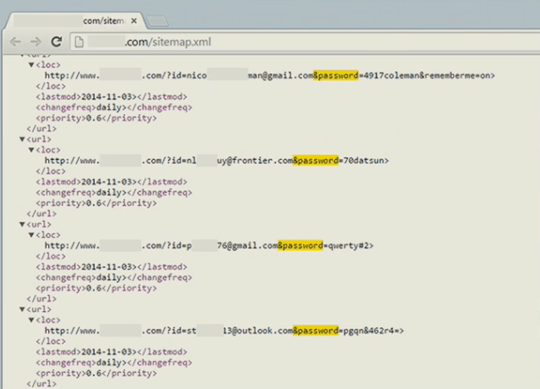Click highlighted &password in the qwerty#2 line
540x389 pixels.
(300, 245)
